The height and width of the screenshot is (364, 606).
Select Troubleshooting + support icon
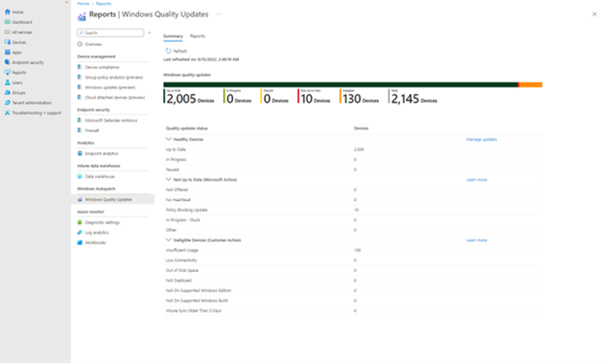click(8, 113)
